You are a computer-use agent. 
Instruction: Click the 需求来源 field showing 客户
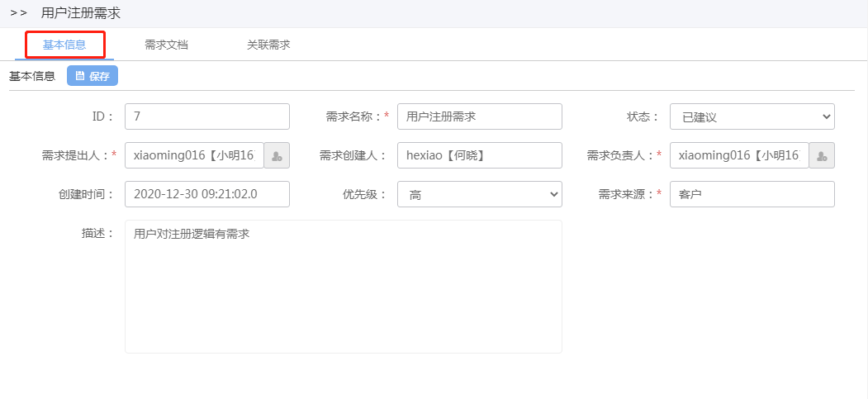[x=752, y=194]
